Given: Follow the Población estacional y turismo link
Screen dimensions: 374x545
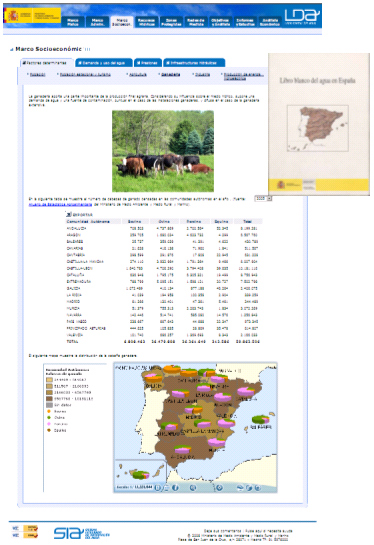Looking at the screenshot, I should (85, 74).
